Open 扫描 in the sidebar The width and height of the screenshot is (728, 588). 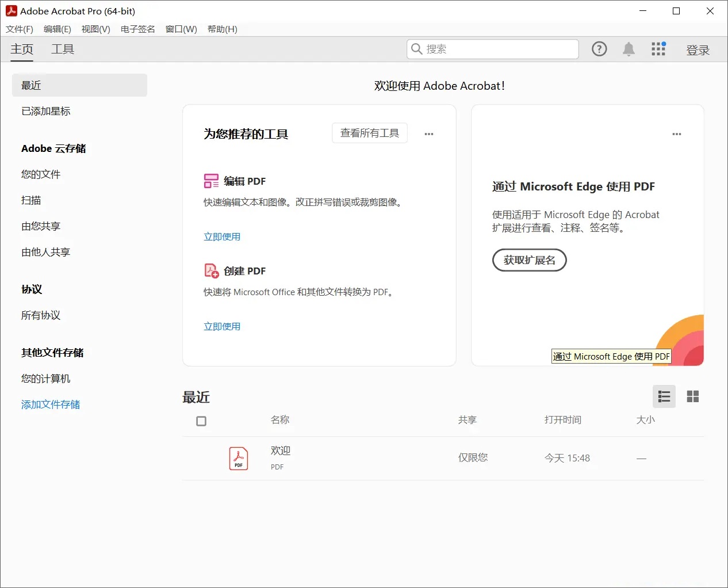(x=31, y=200)
